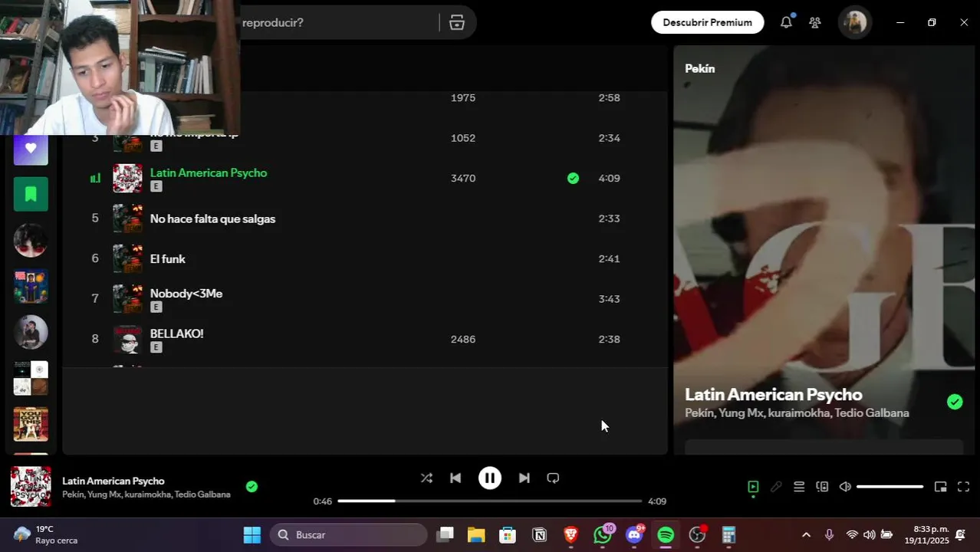Viewport: 980px width, 552px height.
Task: Click El funk cover thumbnail
Action: 127,259
